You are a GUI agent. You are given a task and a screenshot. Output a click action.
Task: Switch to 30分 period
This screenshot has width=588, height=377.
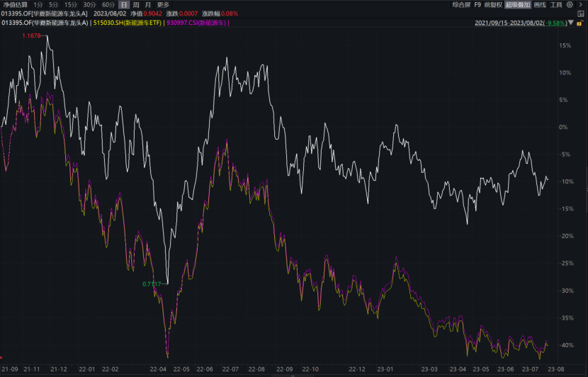(x=90, y=4)
